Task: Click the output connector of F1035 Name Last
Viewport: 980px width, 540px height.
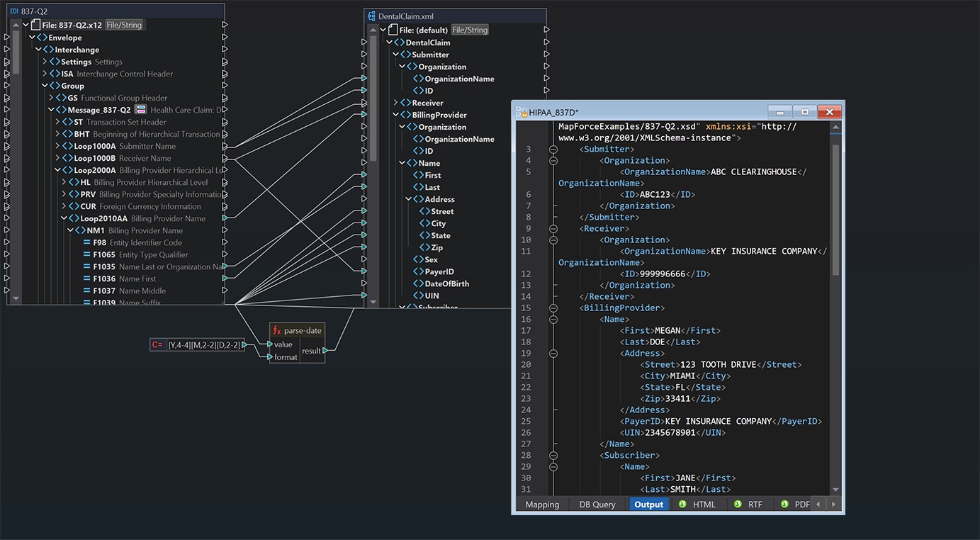Action: (225, 266)
